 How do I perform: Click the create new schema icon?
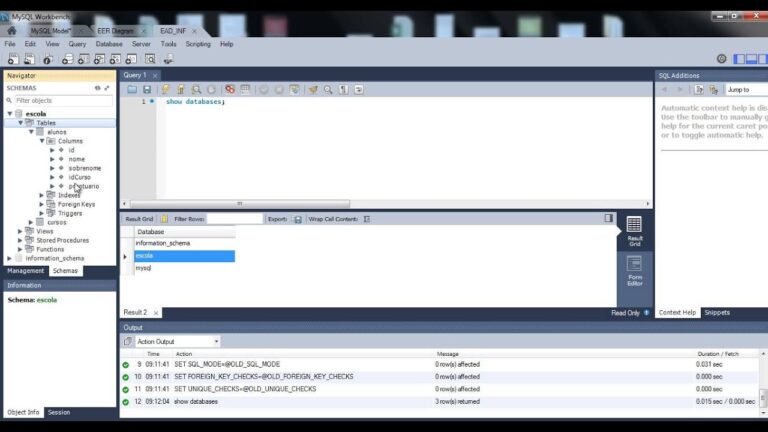click(68, 59)
